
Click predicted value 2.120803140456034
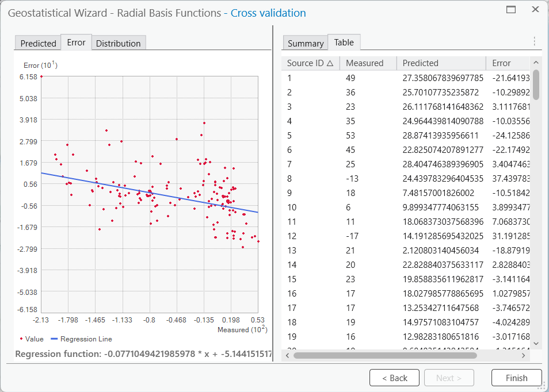[441, 250]
